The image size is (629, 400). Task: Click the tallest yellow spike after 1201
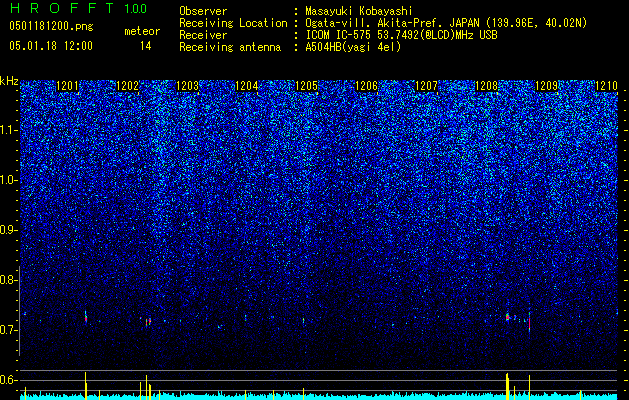[x=85, y=386]
